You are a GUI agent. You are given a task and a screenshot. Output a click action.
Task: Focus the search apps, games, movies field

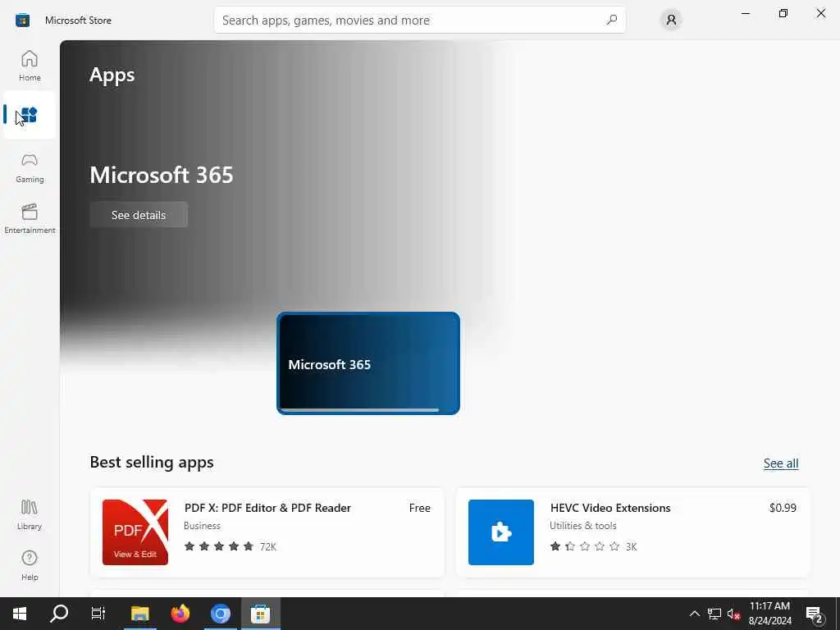pos(419,20)
